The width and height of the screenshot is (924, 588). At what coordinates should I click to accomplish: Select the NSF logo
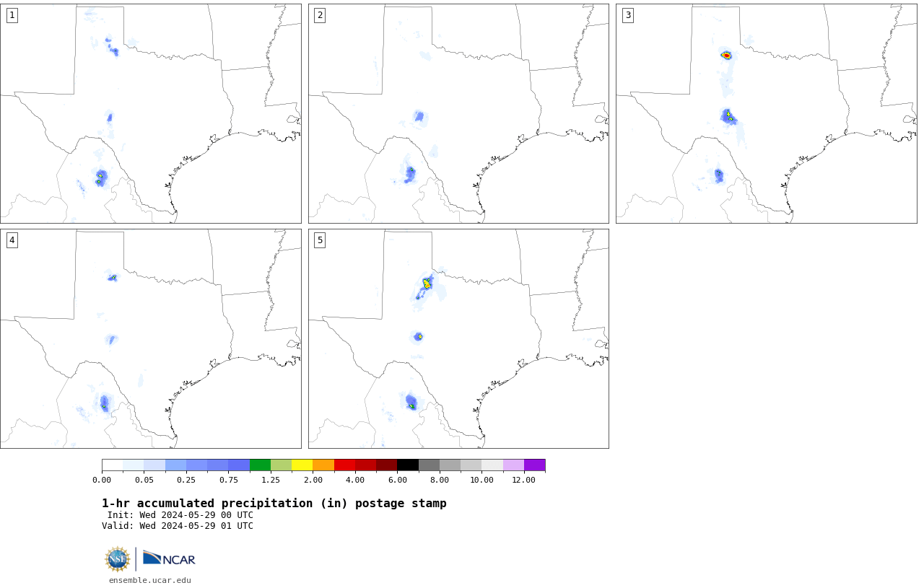(x=117, y=559)
